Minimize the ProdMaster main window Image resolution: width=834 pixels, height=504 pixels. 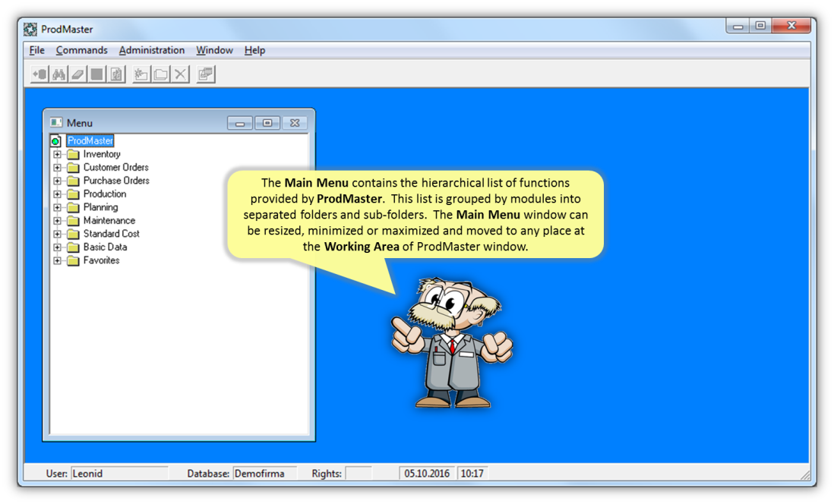(x=738, y=26)
